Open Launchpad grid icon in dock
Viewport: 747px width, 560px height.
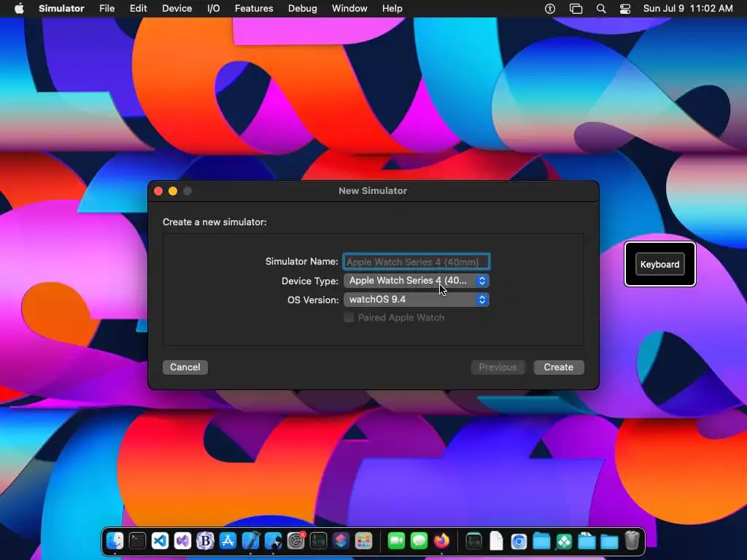coord(363,541)
